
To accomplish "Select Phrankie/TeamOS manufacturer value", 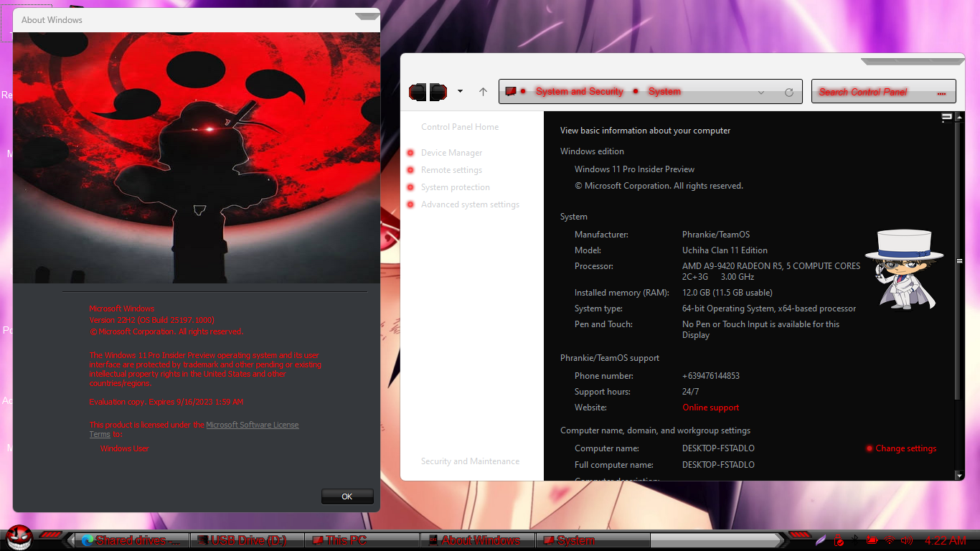I will pos(716,235).
